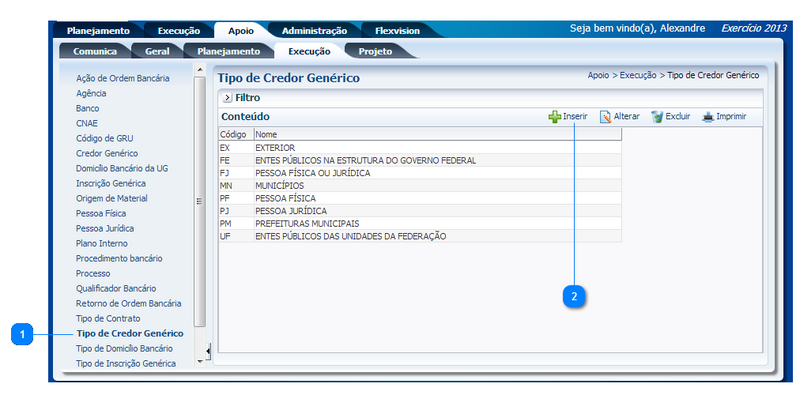Open the Comunica sub-tab
The width and height of the screenshot is (800, 395).
pos(95,52)
